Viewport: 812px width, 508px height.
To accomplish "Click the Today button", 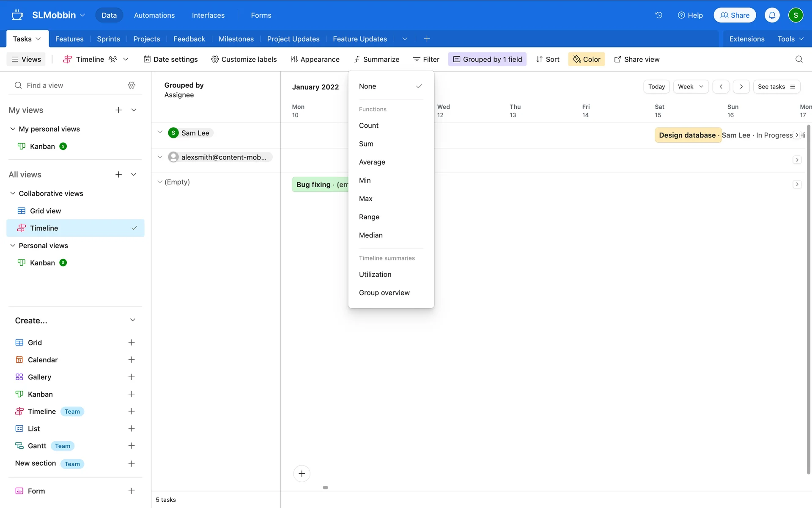I will coord(656,87).
